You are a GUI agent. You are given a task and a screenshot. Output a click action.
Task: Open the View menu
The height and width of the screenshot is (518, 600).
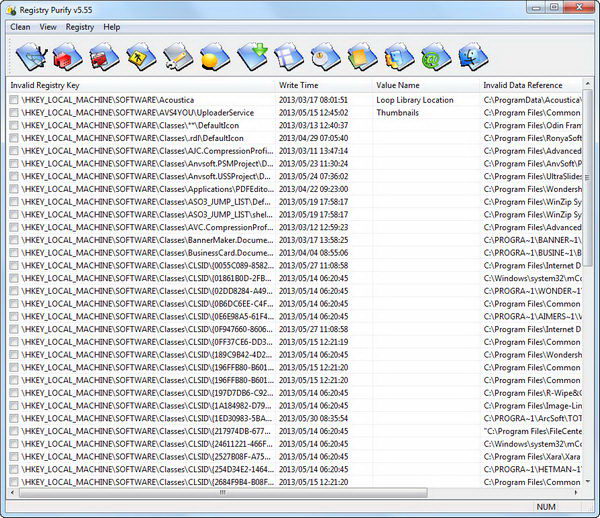48,27
